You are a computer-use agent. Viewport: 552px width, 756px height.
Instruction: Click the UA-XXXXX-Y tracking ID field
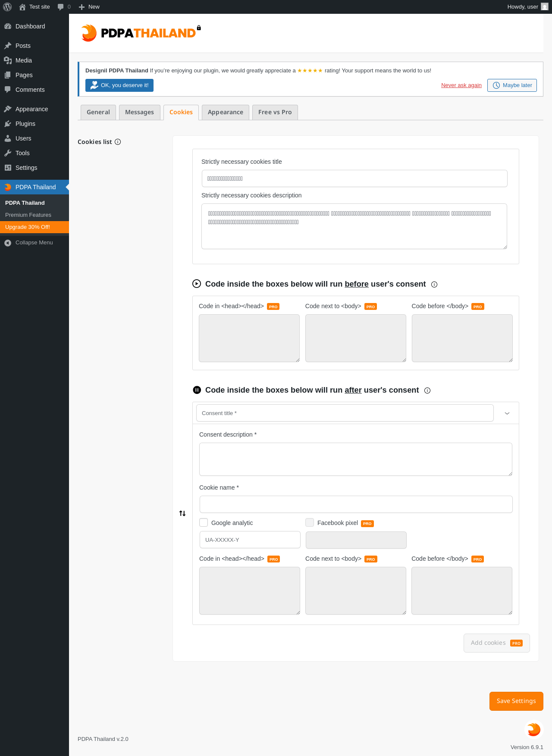(x=250, y=540)
